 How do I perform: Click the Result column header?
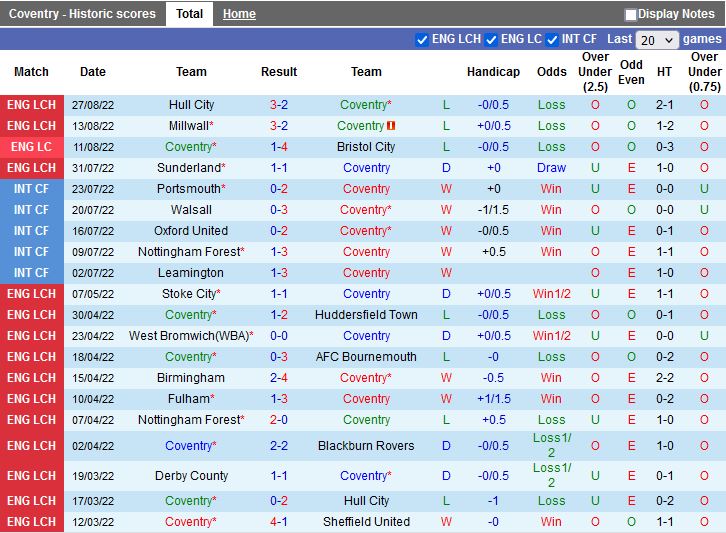[x=279, y=72]
